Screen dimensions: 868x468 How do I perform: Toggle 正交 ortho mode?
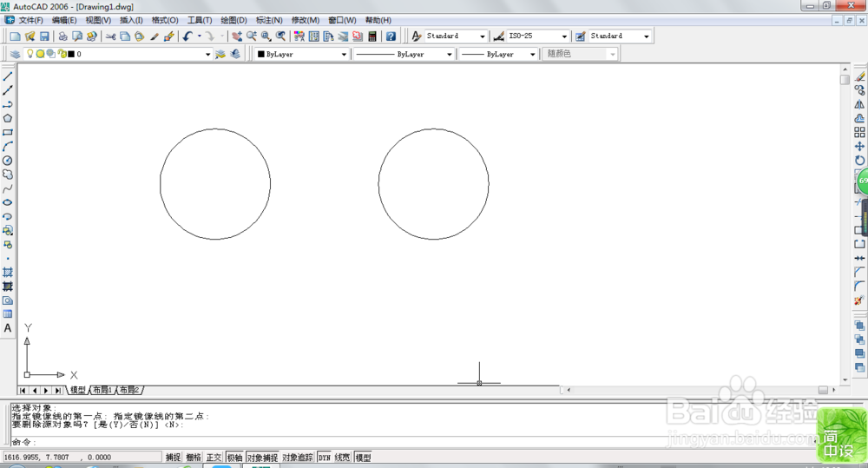click(214, 458)
